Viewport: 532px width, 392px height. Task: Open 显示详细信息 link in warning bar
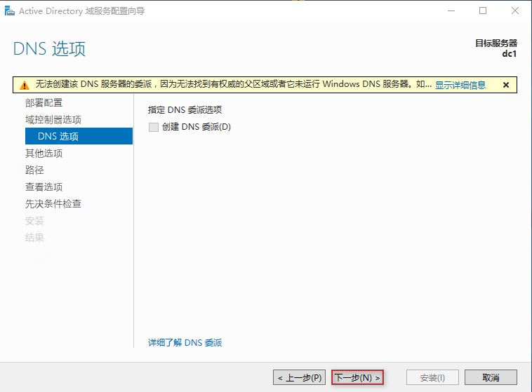tap(460, 85)
